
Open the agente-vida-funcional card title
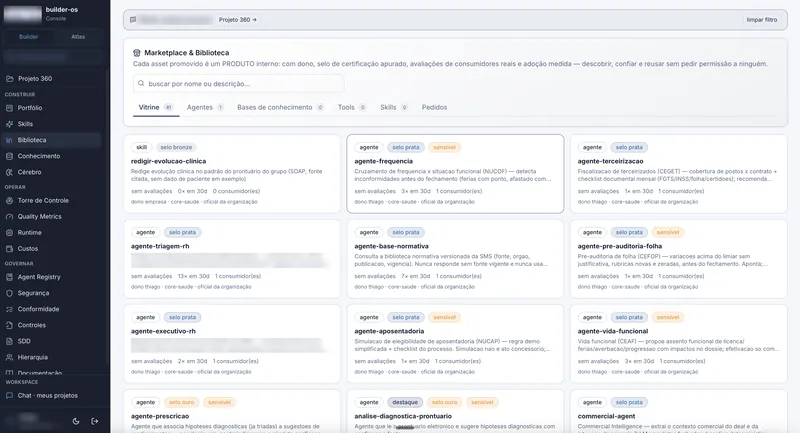click(613, 331)
